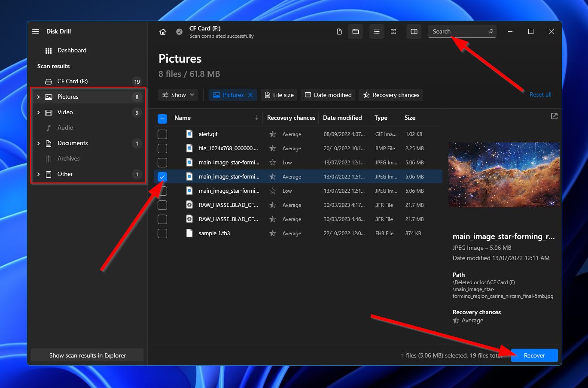Screen dimensions: 588x388
Task: Click file icon of file_1024x768 BMP row
Action: [x=189, y=148]
